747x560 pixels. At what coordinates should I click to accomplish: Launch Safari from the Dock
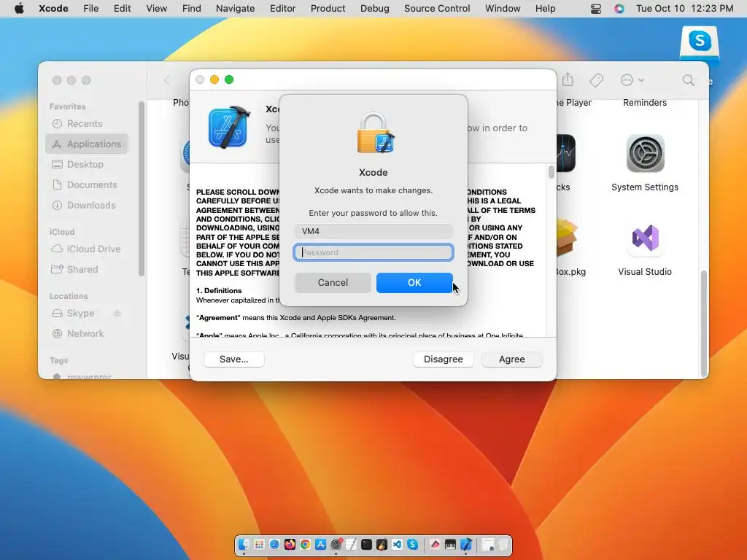point(274,544)
